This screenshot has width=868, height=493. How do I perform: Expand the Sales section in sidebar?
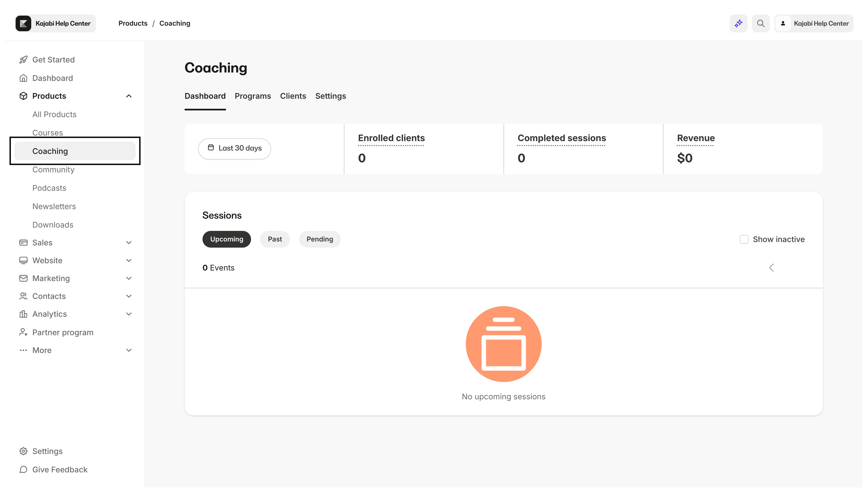click(x=129, y=242)
